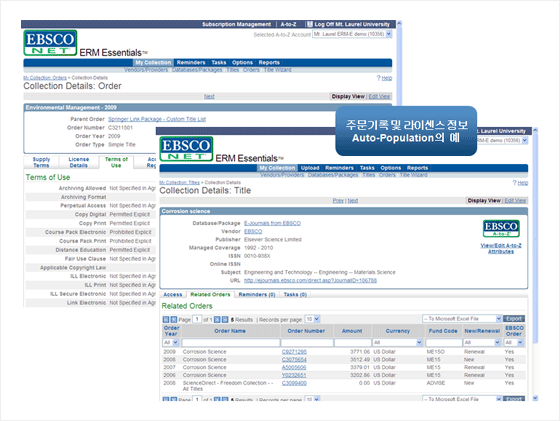Click Vendors/Providers in Order window subnavigation
The width and height of the screenshot is (560, 421).
[x=146, y=70]
